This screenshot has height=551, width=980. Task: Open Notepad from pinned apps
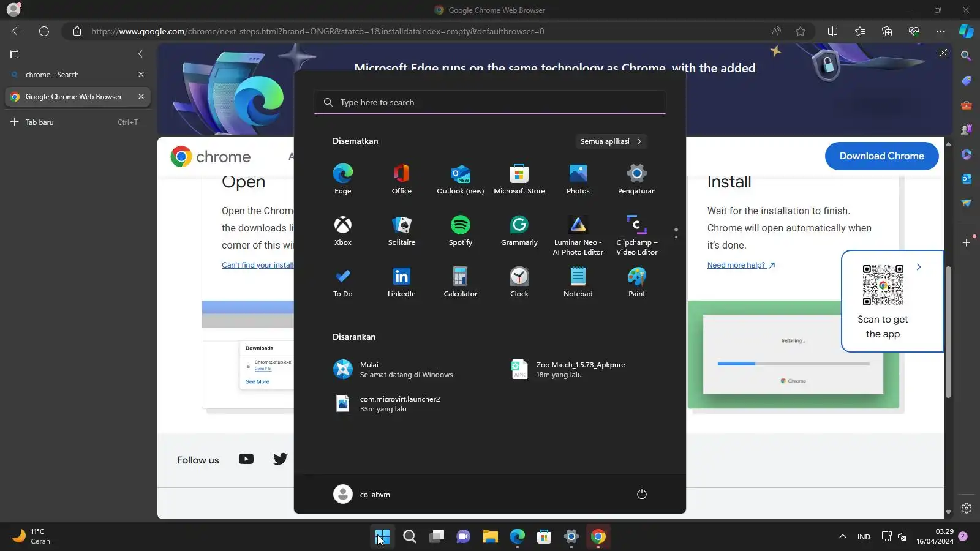pos(578,282)
